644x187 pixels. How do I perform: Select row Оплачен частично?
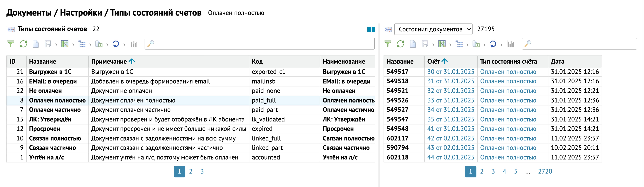click(191, 110)
